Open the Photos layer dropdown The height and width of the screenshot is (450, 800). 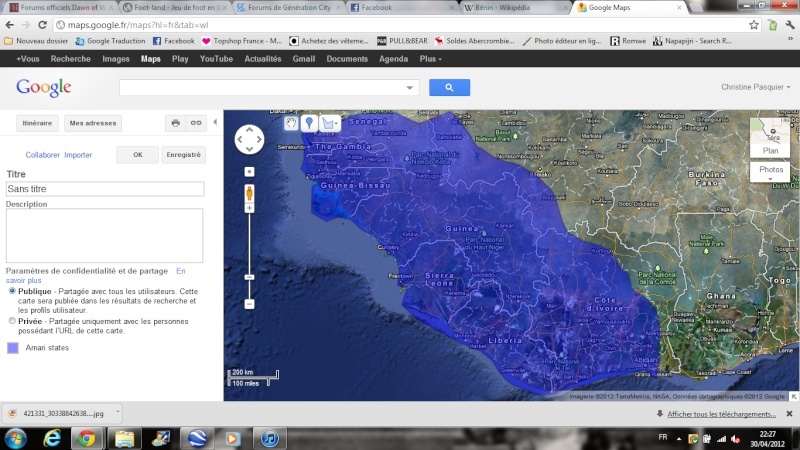[x=770, y=172]
